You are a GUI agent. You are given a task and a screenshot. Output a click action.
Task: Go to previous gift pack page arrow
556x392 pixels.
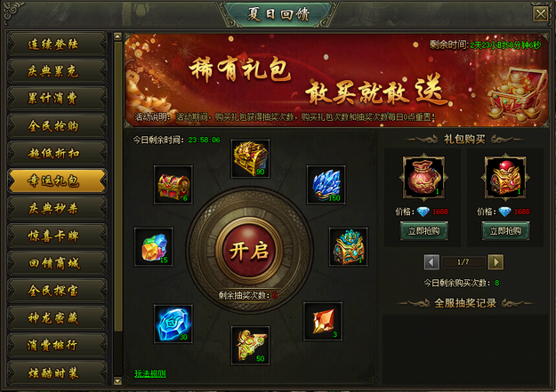coord(431,262)
